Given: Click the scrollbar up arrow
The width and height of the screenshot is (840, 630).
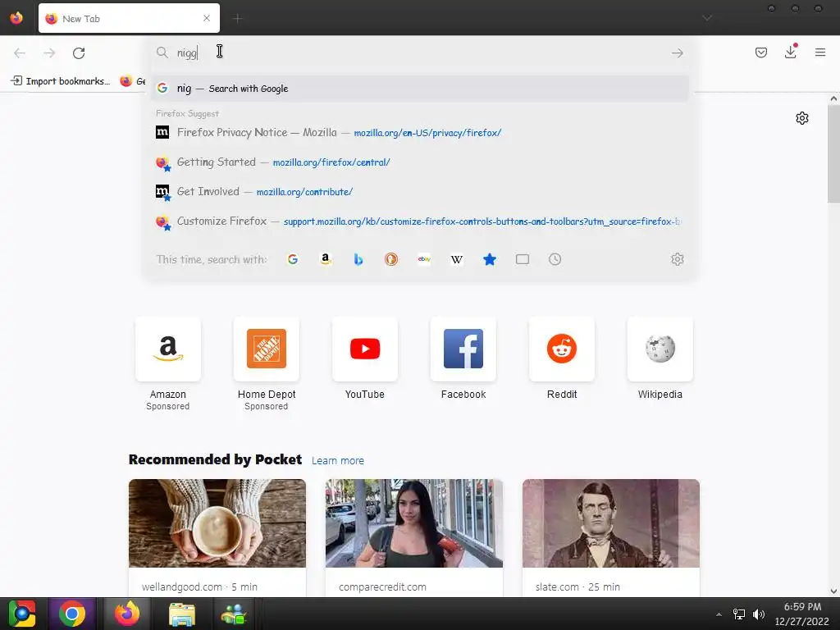Looking at the screenshot, I should [833, 98].
